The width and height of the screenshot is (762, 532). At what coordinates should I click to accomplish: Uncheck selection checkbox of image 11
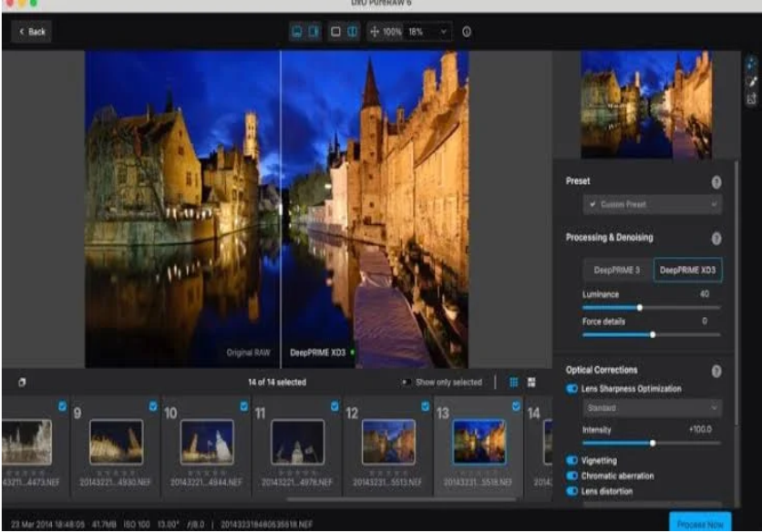335,406
